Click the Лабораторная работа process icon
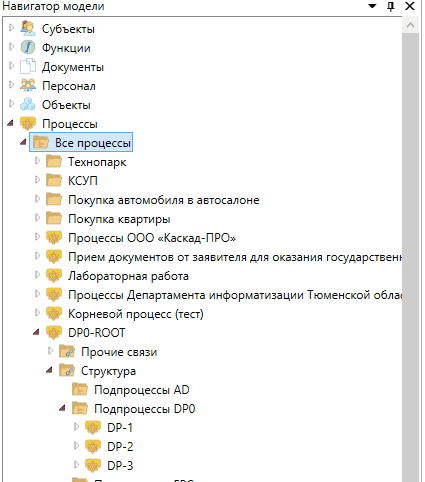 point(54,276)
